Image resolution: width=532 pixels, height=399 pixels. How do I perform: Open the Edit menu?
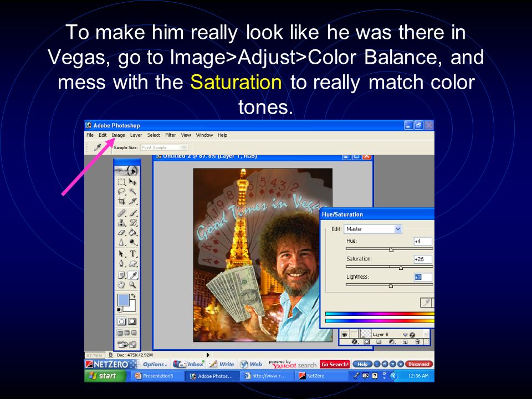(103, 135)
